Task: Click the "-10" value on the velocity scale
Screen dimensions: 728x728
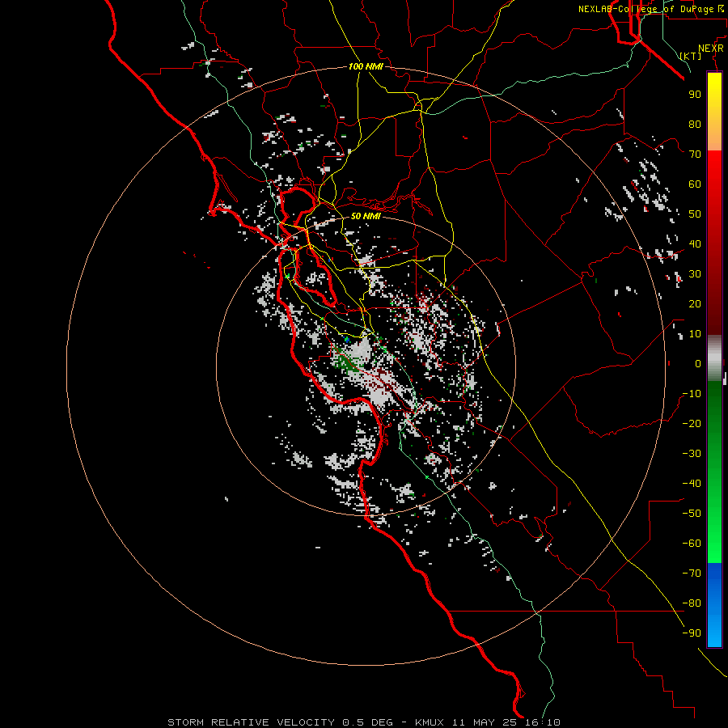Action: pyautogui.click(x=692, y=394)
